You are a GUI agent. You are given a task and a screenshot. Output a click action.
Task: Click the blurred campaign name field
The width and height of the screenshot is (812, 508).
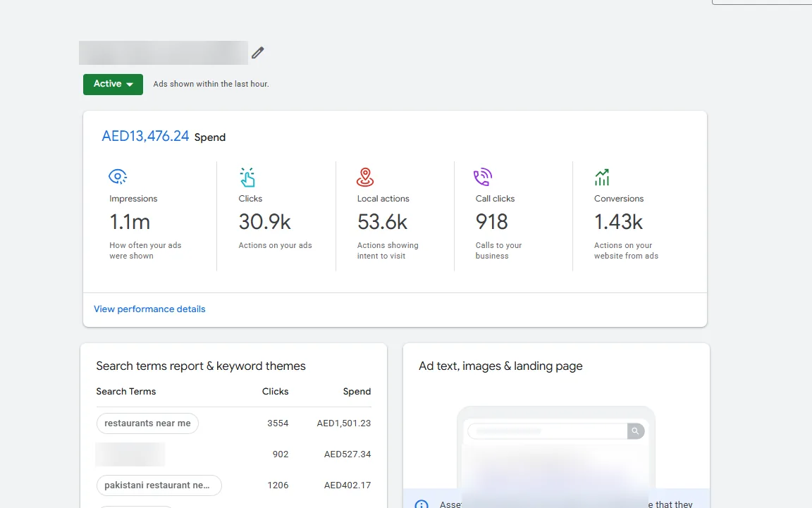point(163,53)
